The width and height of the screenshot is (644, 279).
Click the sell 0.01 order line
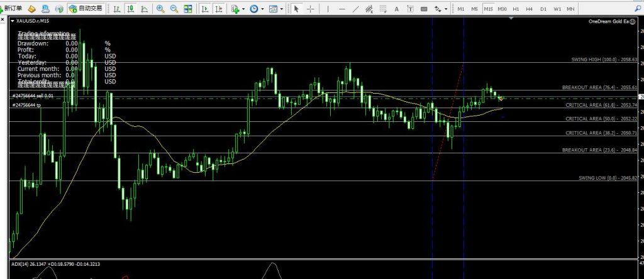[x=38, y=95]
